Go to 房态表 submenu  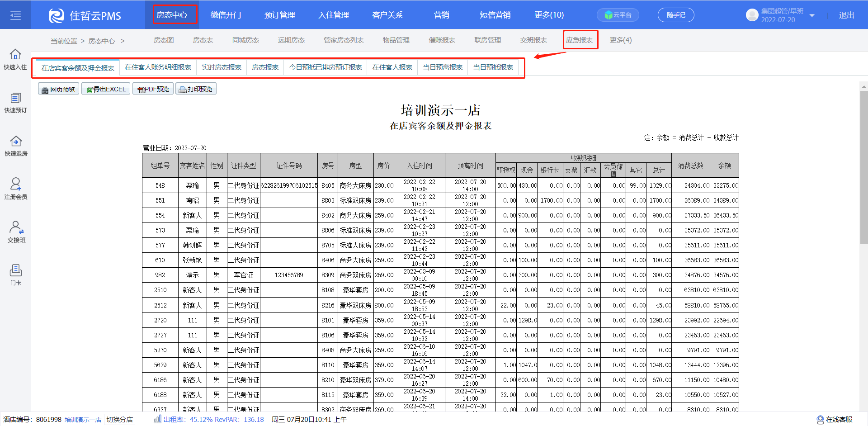pos(203,40)
